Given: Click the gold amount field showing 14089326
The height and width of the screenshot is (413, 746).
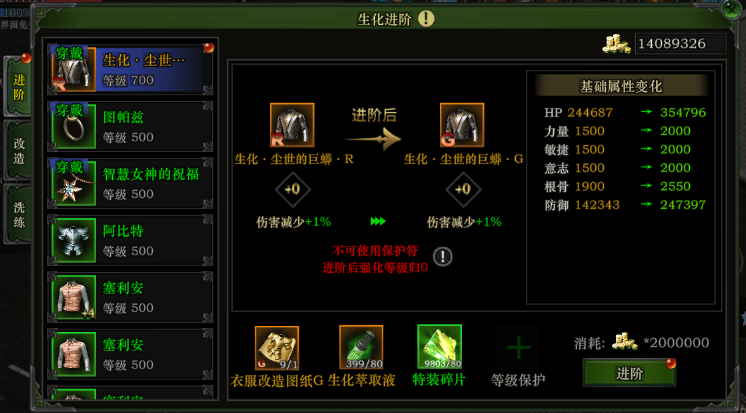Looking at the screenshot, I should (x=680, y=44).
